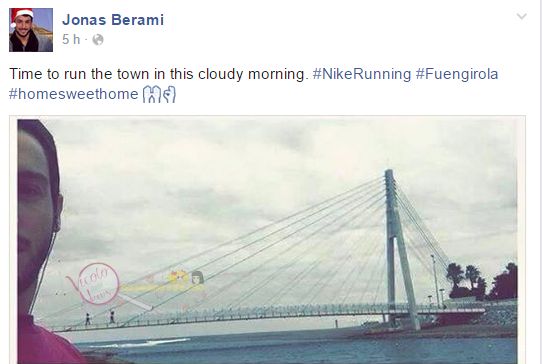Click the pink circular watermark logo
This screenshot has width=542, height=364.
98,284
